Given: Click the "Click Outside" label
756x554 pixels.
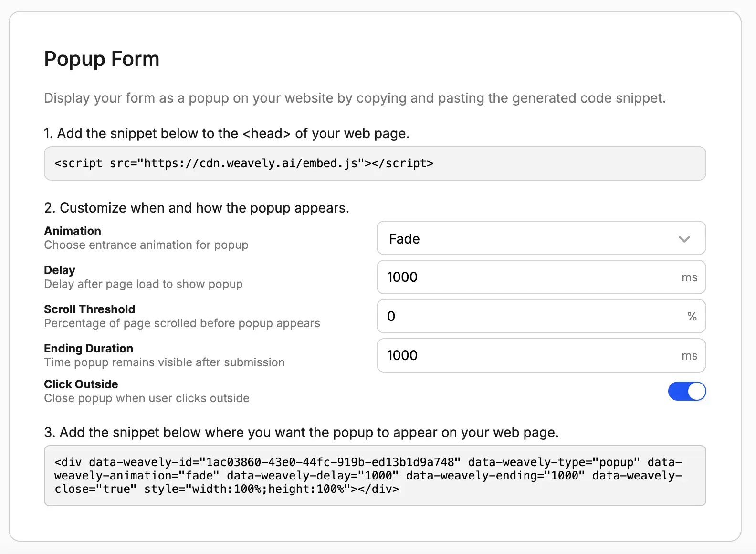Looking at the screenshot, I should [x=81, y=384].
